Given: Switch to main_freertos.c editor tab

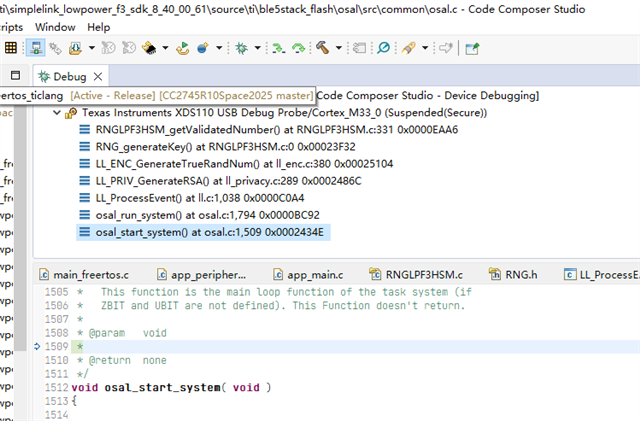Looking at the screenshot, I should tap(84, 275).
